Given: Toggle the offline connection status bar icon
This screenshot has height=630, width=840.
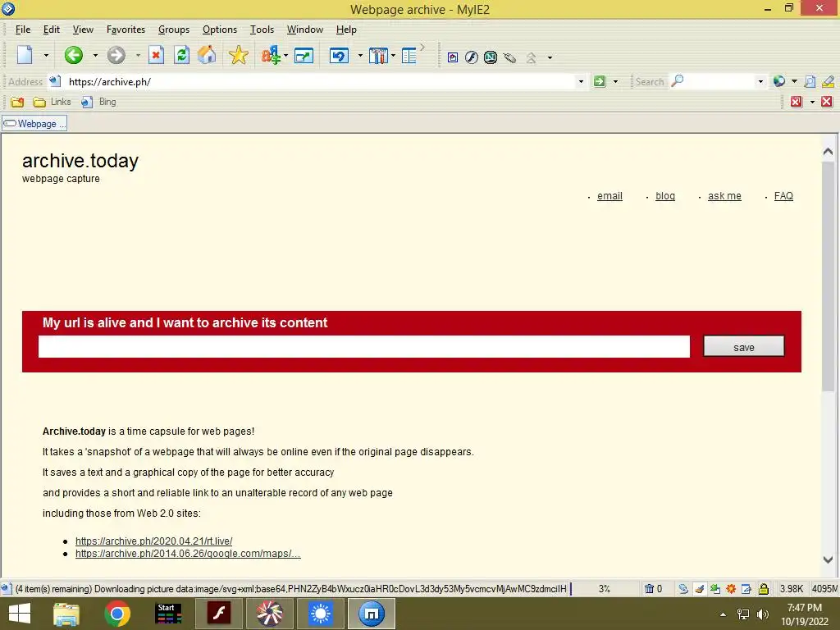Looking at the screenshot, I should (683, 589).
